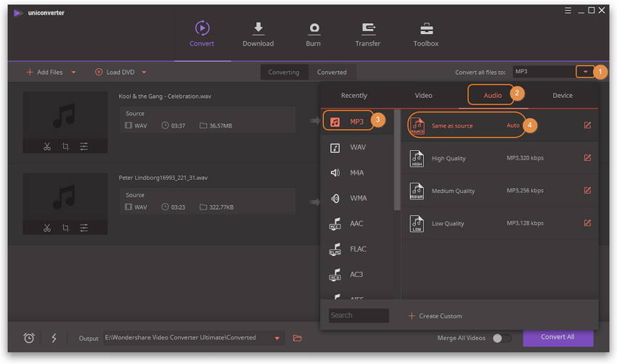Click file name Peter Lindborg16993_221_31.wav
The height and width of the screenshot is (364, 617).
pos(163,178)
